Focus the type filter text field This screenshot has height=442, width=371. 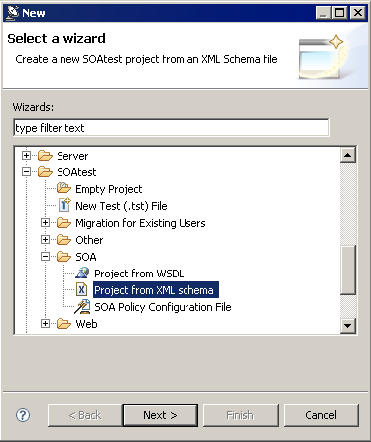click(x=171, y=128)
